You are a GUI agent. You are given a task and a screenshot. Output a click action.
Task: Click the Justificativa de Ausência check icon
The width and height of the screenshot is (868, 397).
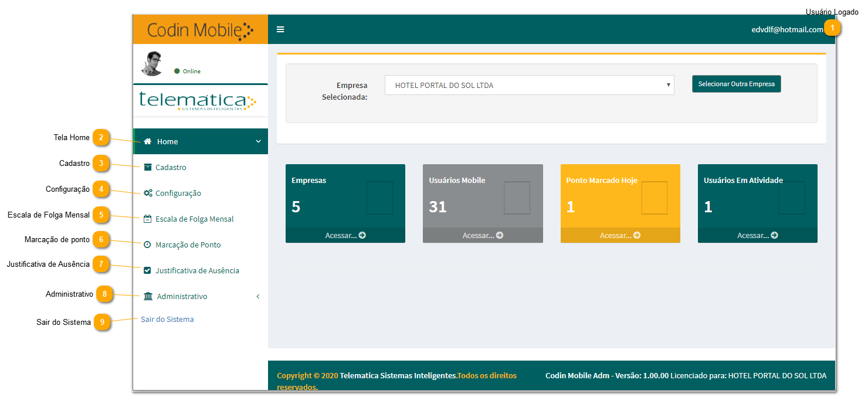147,270
